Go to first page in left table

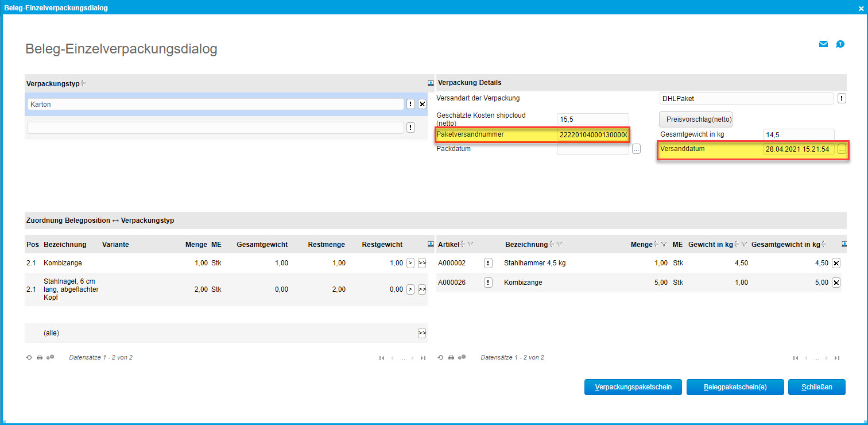pos(382,358)
